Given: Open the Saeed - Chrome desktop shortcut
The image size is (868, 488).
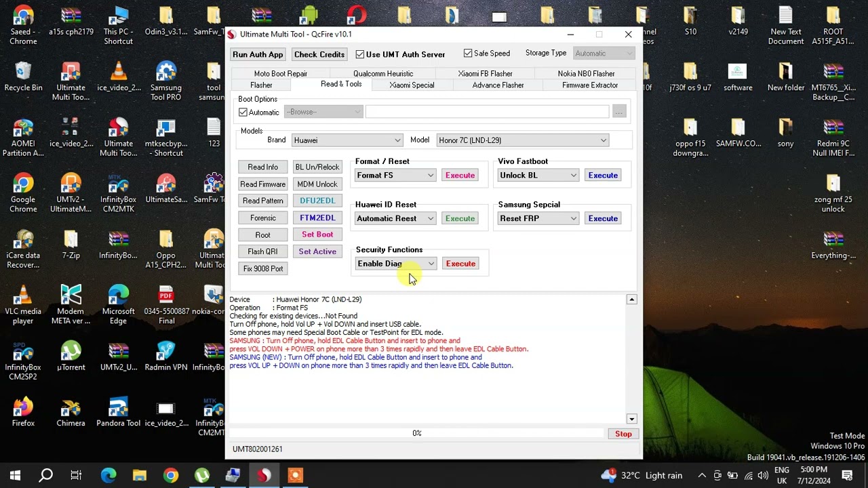Looking at the screenshot, I should pos(23,26).
